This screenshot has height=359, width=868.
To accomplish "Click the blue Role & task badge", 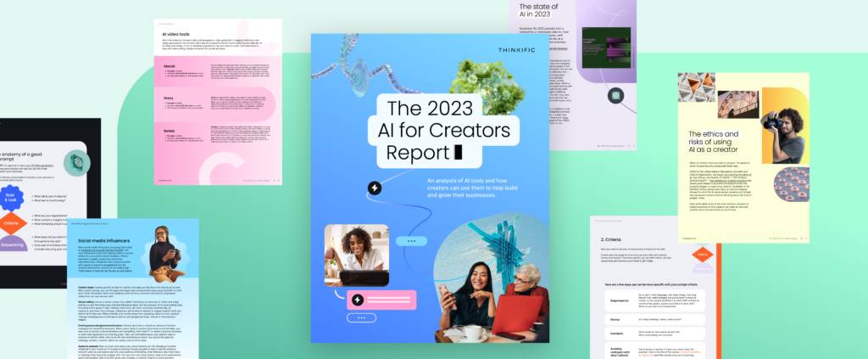I will pyautogui.click(x=12, y=199).
